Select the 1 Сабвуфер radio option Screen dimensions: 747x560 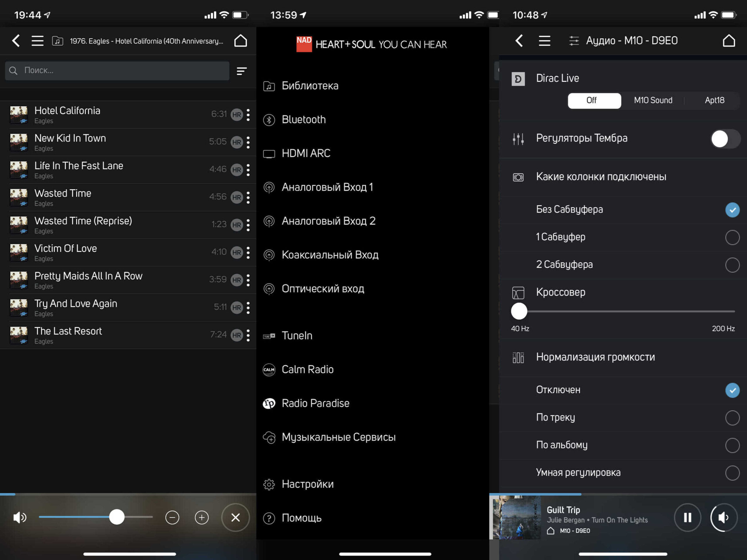732,237
